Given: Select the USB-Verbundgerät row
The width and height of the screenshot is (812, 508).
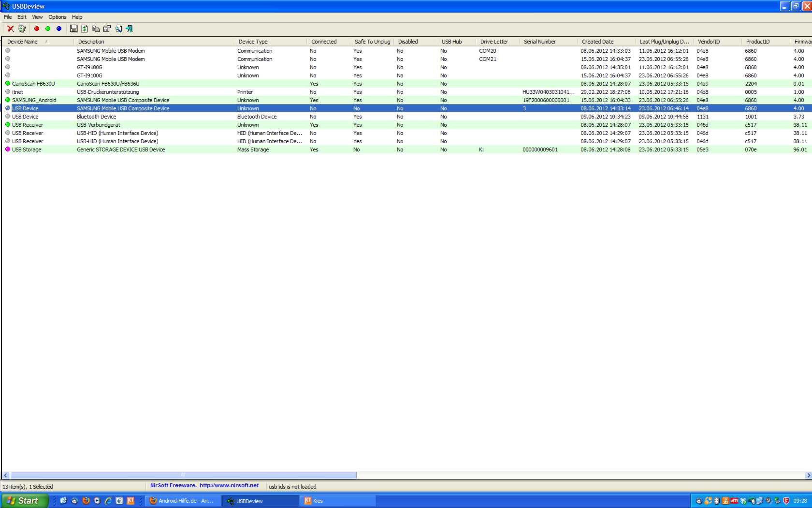Looking at the screenshot, I should click(407, 124).
